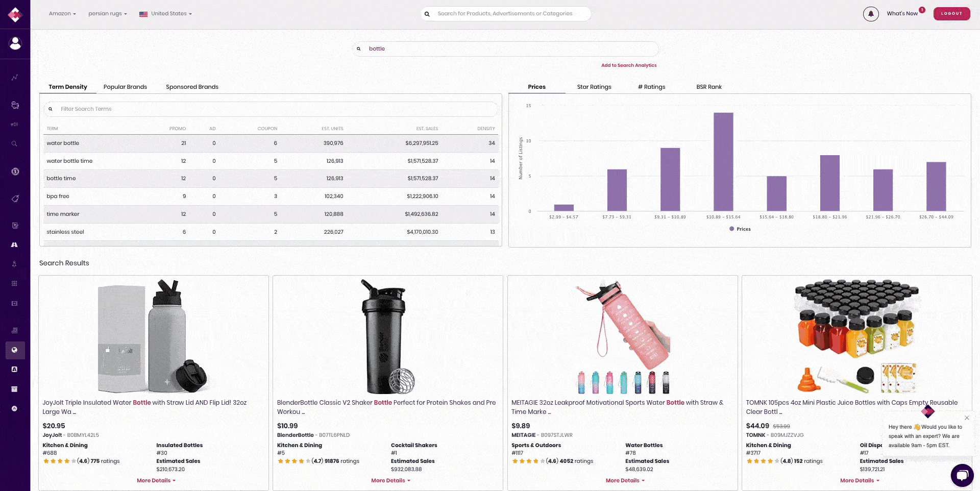The image size is (980, 491).
Task: Open the person figure sidebar icon
Action: tap(15, 264)
